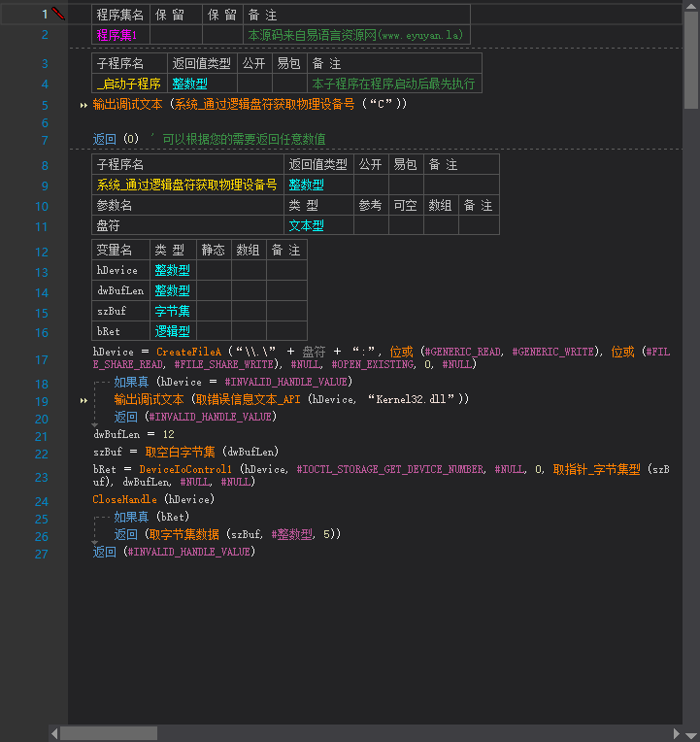Select line number 23 in the gutter
This screenshot has width=700, height=742.
42,478
